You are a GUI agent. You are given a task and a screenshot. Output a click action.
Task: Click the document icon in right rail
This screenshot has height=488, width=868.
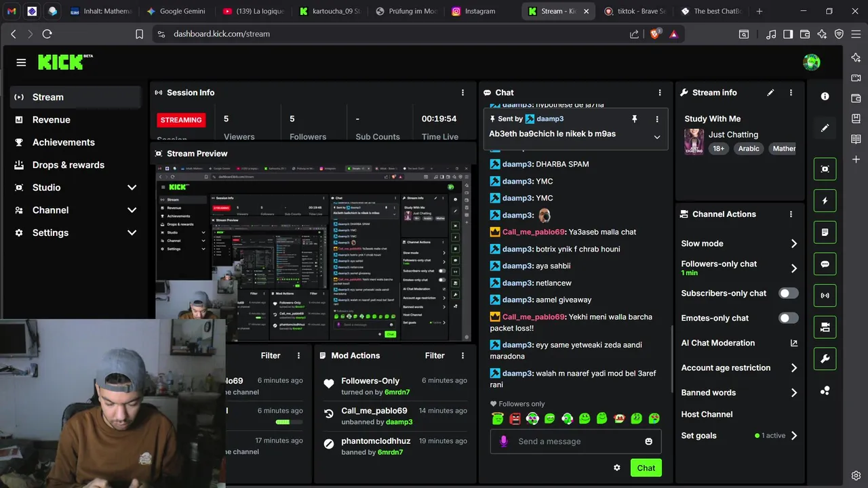coord(825,232)
